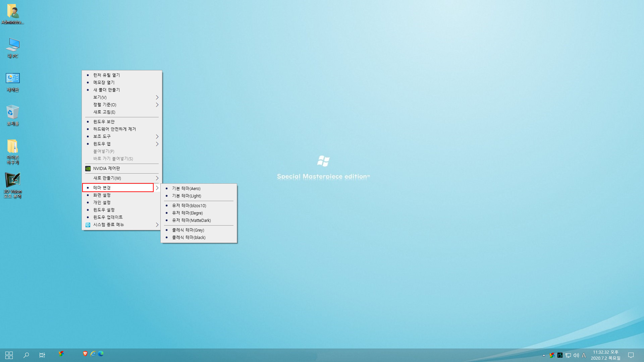Apply 클래식 테마(Grey) theme

click(x=199, y=230)
